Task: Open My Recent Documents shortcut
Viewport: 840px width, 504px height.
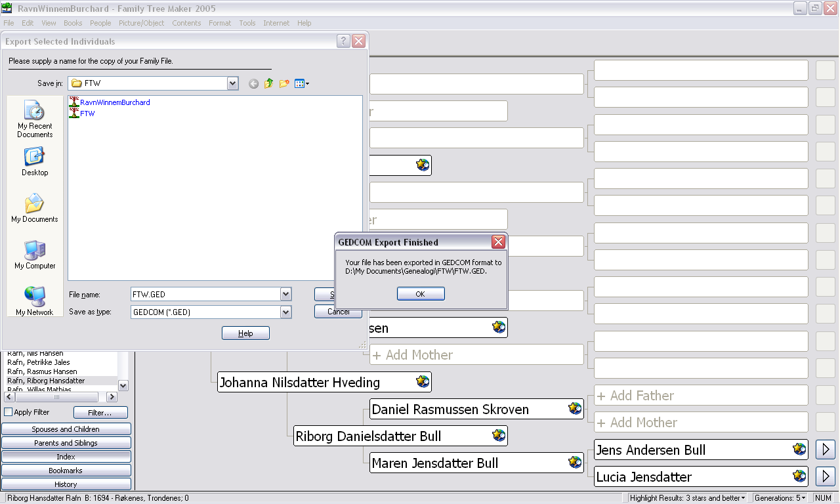Action: click(35, 119)
